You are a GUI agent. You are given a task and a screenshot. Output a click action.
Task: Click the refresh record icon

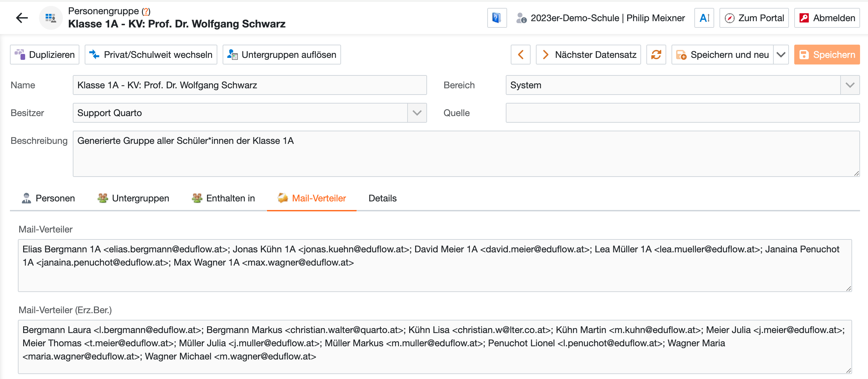(656, 55)
